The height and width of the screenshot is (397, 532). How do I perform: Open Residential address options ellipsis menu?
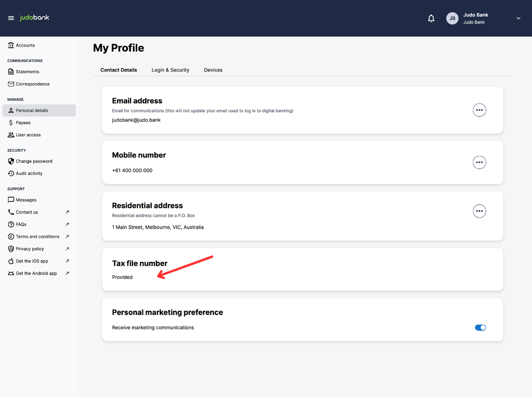[x=480, y=211]
